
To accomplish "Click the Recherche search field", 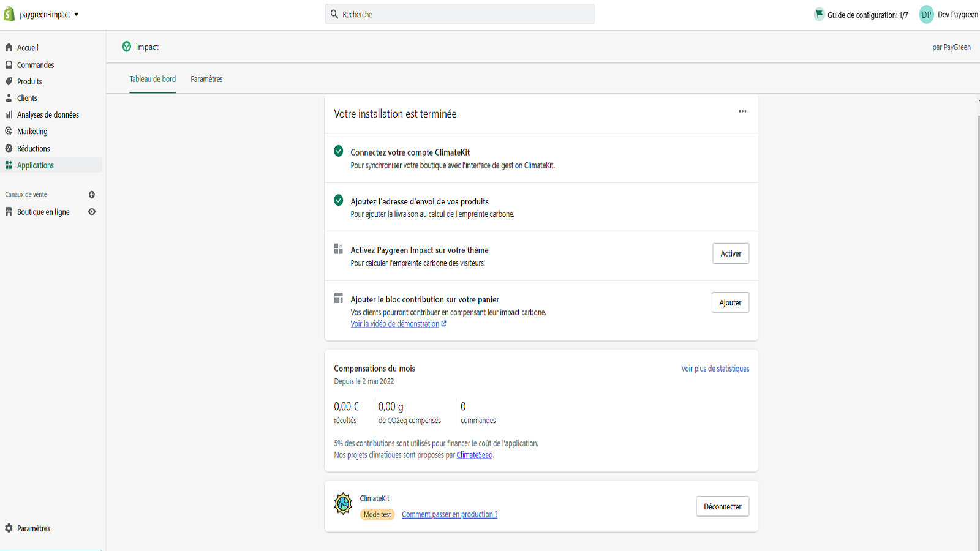I will tap(459, 14).
